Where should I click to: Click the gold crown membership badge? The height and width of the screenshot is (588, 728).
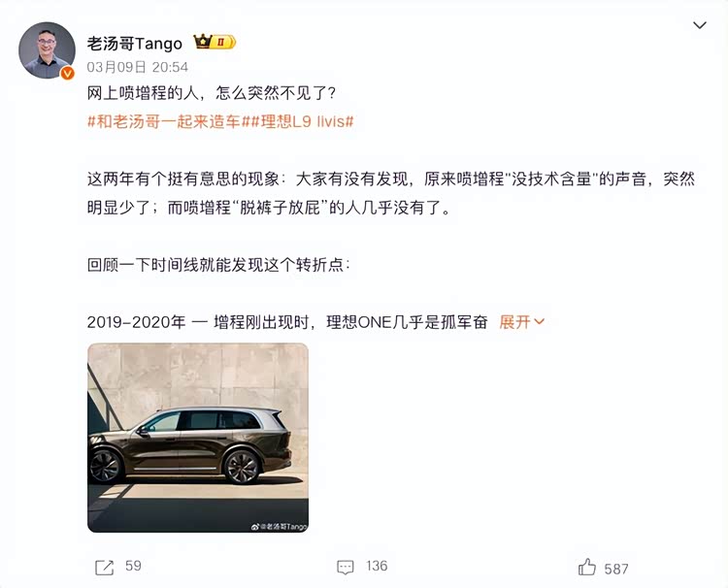tap(215, 43)
